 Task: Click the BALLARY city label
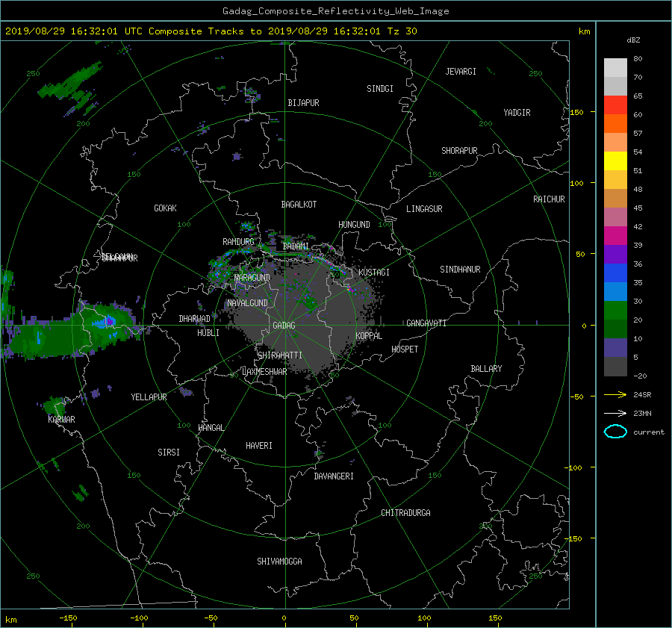486,369
